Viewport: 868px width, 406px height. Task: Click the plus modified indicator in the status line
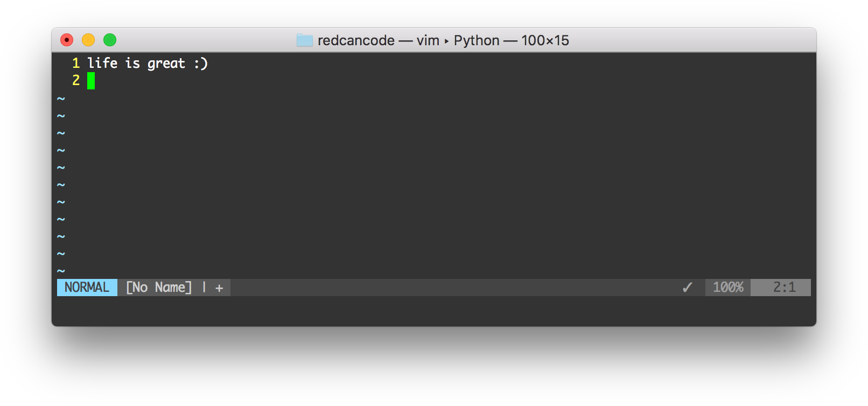[219, 288]
